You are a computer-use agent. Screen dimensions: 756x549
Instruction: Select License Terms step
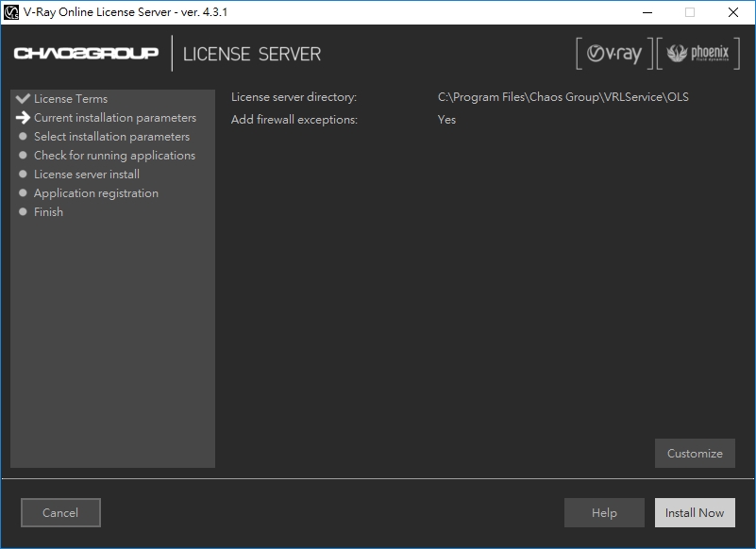pos(71,99)
